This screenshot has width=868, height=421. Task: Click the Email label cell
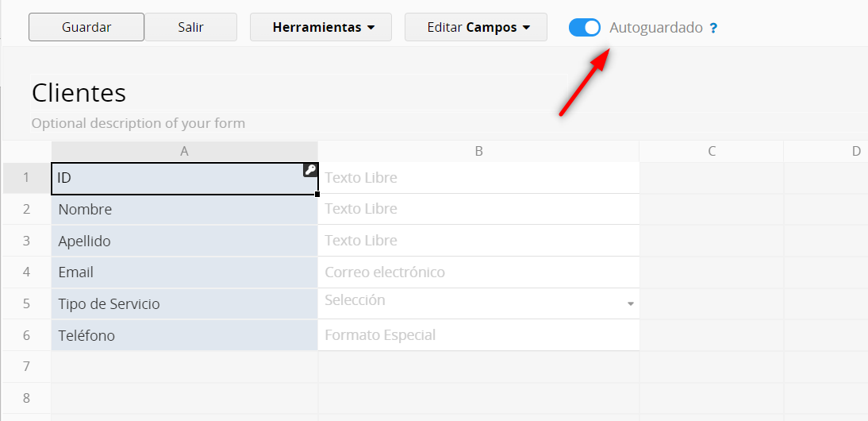tap(184, 272)
